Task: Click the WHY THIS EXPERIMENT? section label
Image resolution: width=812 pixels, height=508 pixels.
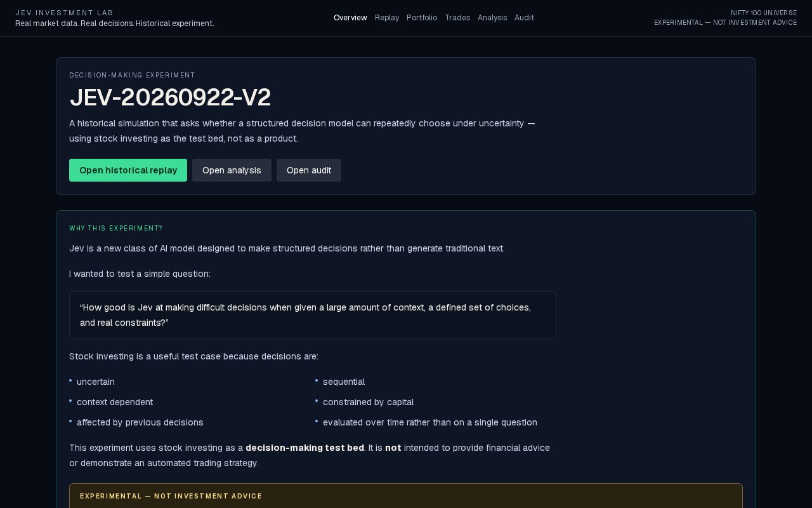Action: tap(116, 228)
